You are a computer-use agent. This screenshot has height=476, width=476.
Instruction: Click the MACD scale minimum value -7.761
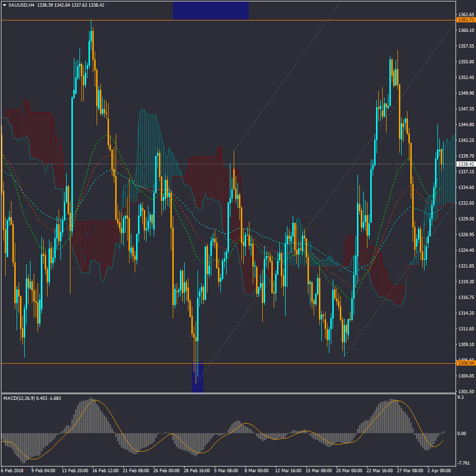[463, 463]
